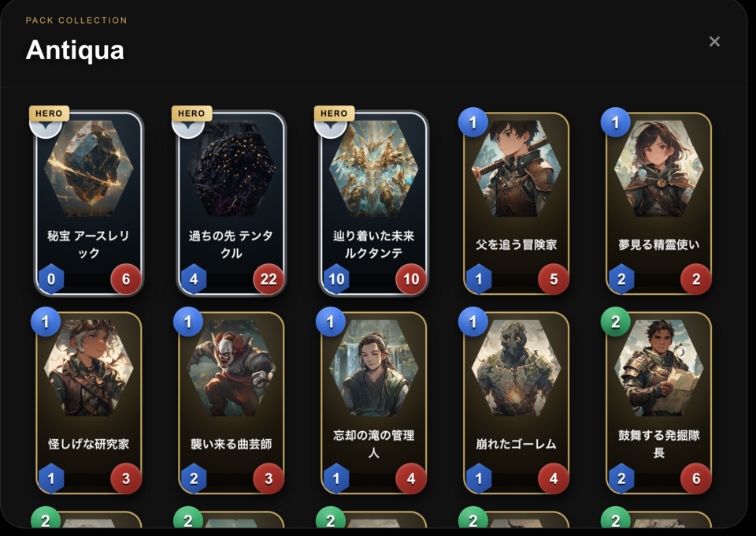756x536 pixels.
Task: Select the 鼓舞する発掘隊長 card
Action: tap(658, 403)
